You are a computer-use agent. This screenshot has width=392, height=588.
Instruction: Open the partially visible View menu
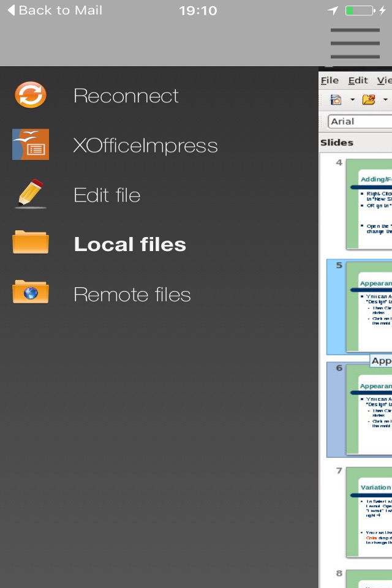385,81
